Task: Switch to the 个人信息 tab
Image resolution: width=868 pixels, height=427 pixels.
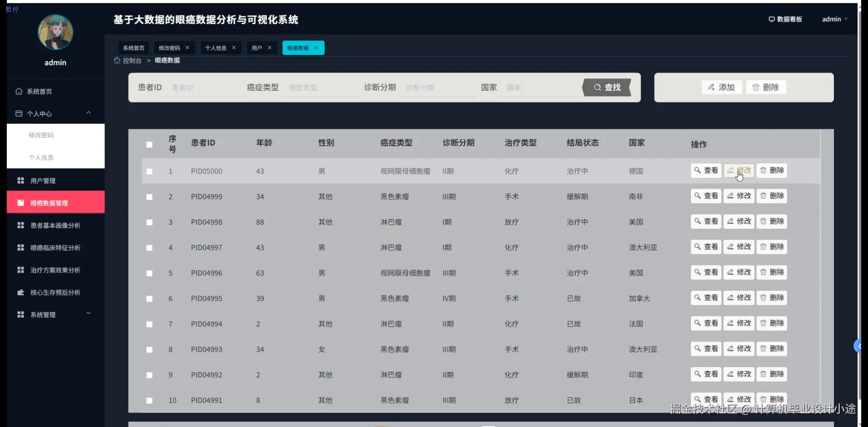Action: (x=216, y=48)
